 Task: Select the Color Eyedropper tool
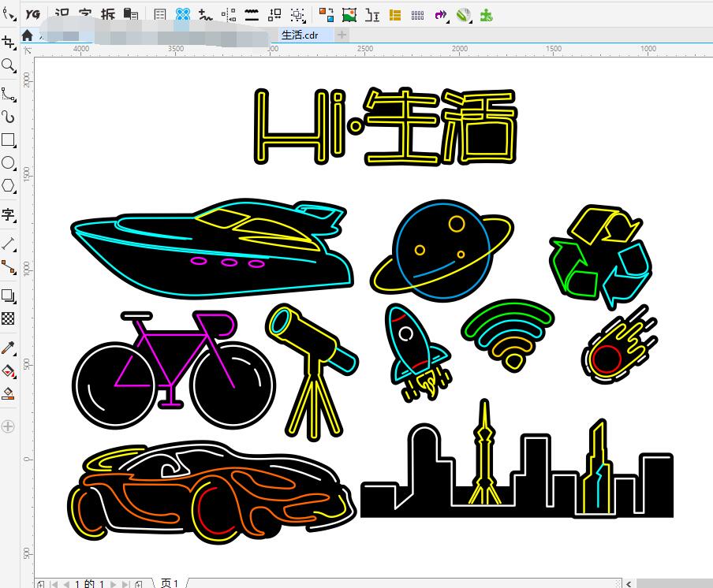pos(9,348)
